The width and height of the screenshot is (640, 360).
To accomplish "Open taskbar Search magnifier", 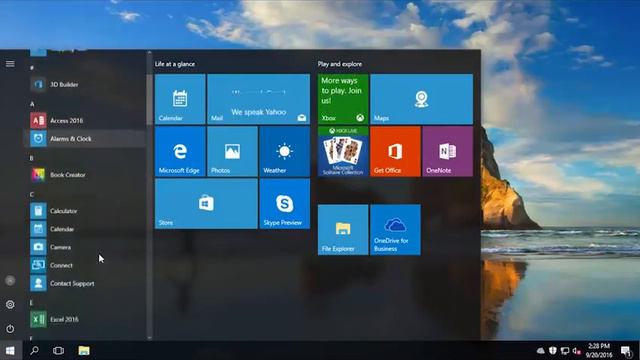I will pyautogui.click(x=34, y=351).
